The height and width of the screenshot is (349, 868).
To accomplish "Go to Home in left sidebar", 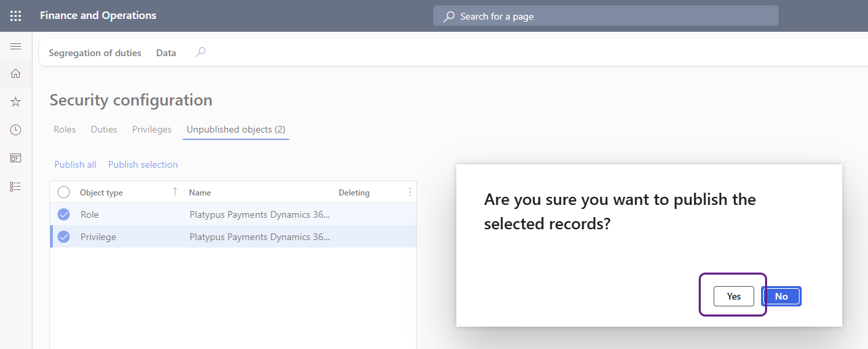I will click(16, 74).
